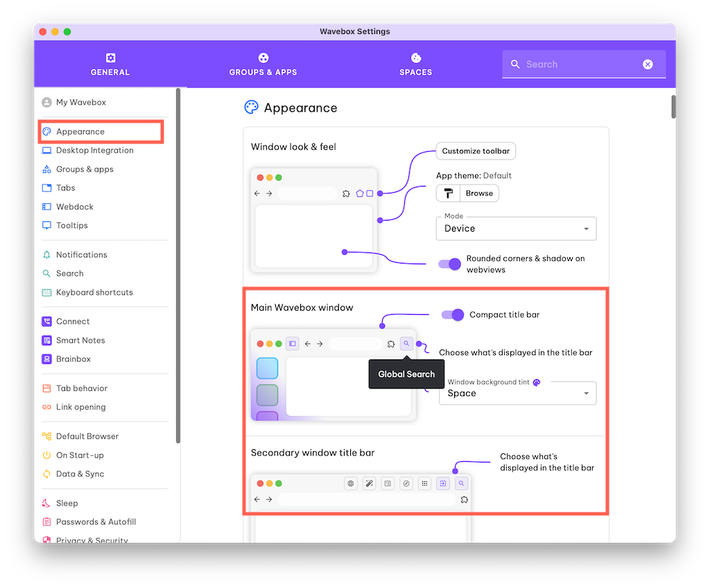The height and width of the screenshot is (588, 710).
Task: Click the pentagon icon in Window look preview
Action: [360, 194]
